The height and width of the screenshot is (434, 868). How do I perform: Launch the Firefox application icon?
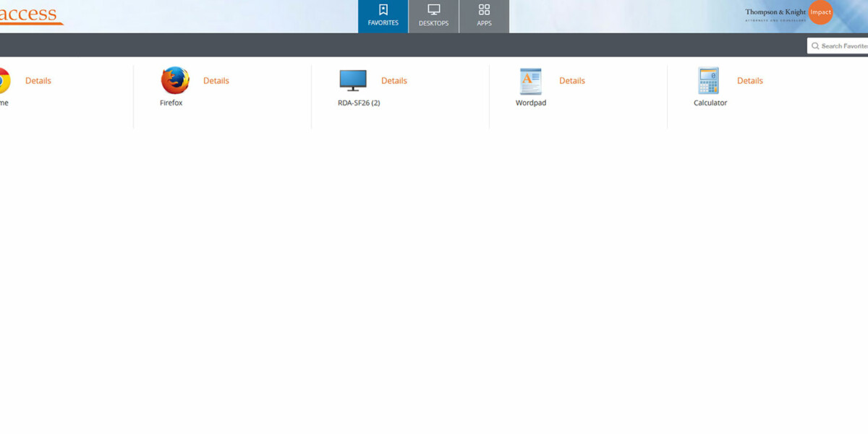click(x=174, y=82)
